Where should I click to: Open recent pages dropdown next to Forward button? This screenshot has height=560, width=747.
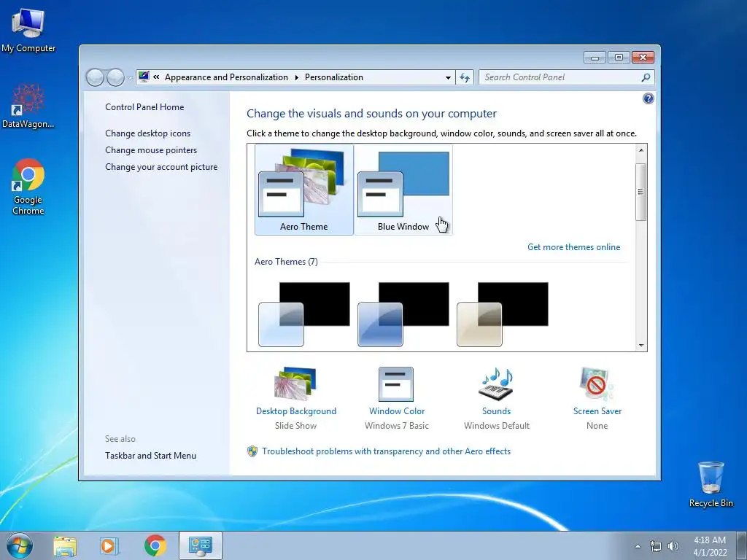tap(130, 77)
